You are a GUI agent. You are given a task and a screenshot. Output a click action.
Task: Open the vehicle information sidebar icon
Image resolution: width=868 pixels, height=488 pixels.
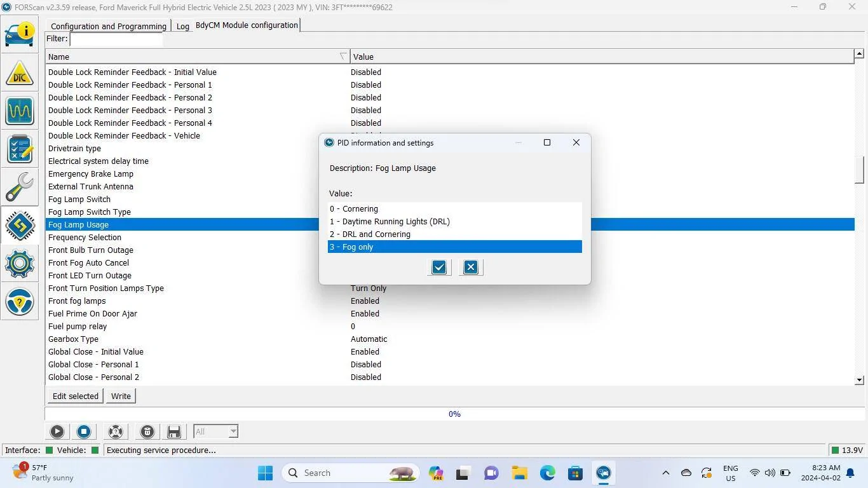[x=20, y=33]
